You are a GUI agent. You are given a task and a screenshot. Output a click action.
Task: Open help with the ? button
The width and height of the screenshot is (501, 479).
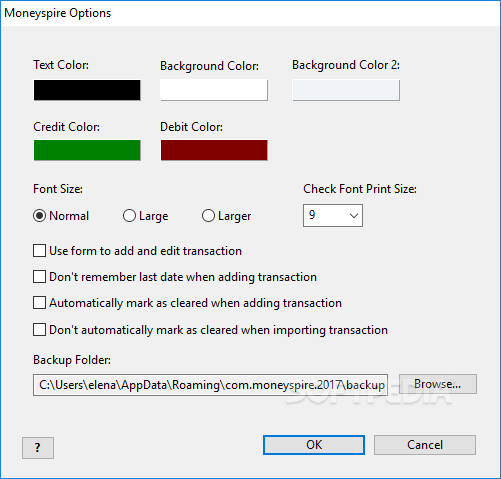[38, 448]
